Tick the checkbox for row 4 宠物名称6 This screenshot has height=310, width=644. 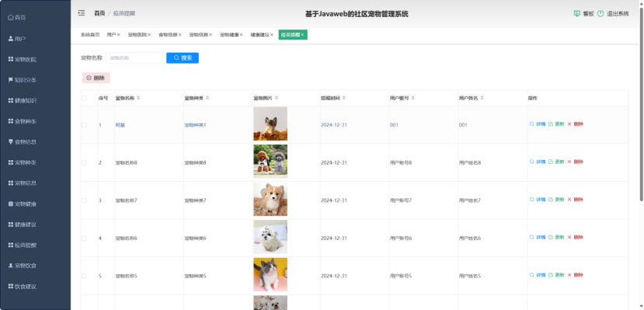coord(84,239)
